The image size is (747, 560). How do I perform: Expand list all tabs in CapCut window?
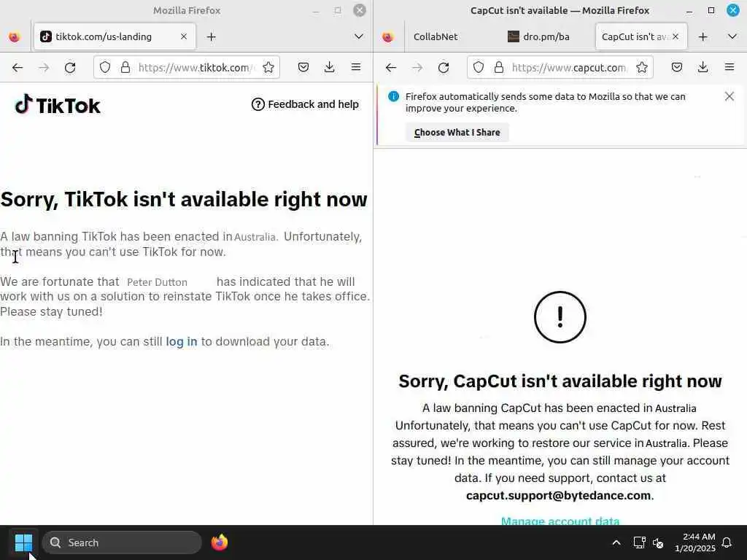[x=732, y=36]
